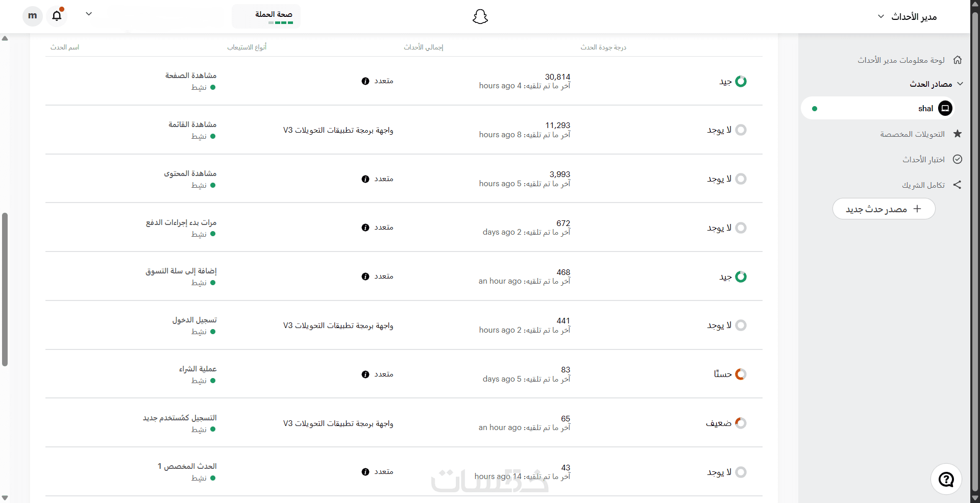Click the إجمالي الأحداث column header
980x503 pixels.
click(424, 47)
